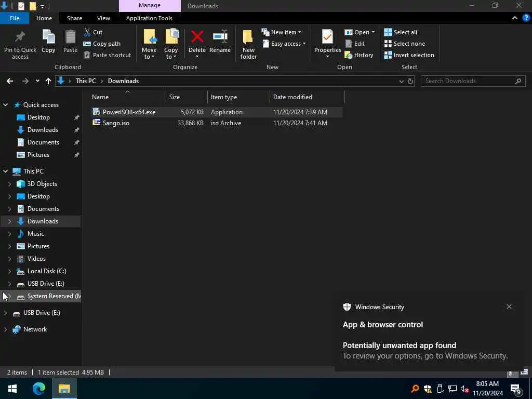Switch to the Home ribbon tab
532x399 pixels.
point(44,18)
